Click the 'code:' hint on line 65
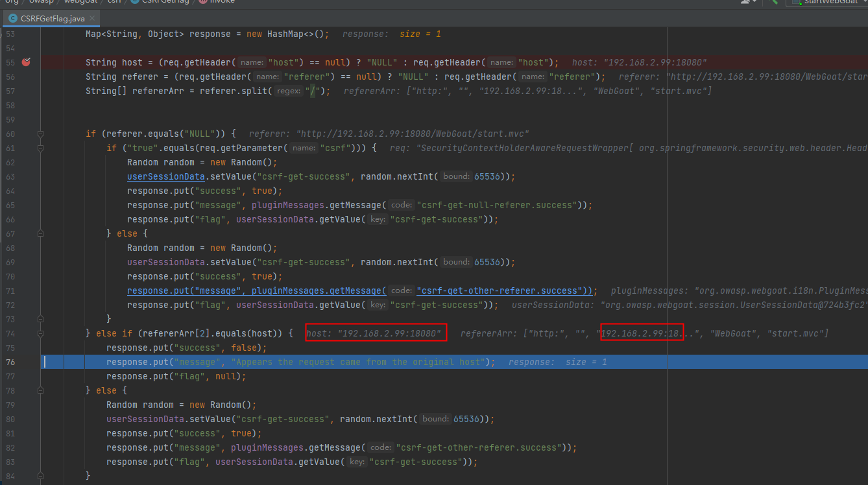Screen dimensions: 868x485 402,205
